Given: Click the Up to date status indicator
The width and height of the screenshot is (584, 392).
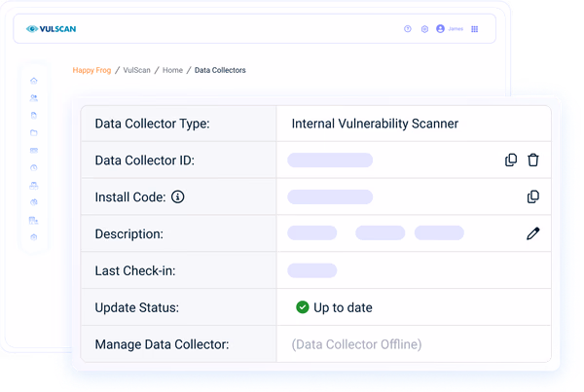Looking at the screenshot, I should [x=334, y=307].
